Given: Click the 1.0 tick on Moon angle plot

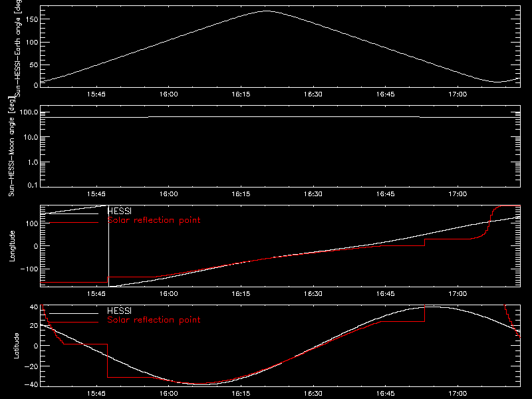Looking at the screenshot, I should pyautogui.click(x=33, y=162).
